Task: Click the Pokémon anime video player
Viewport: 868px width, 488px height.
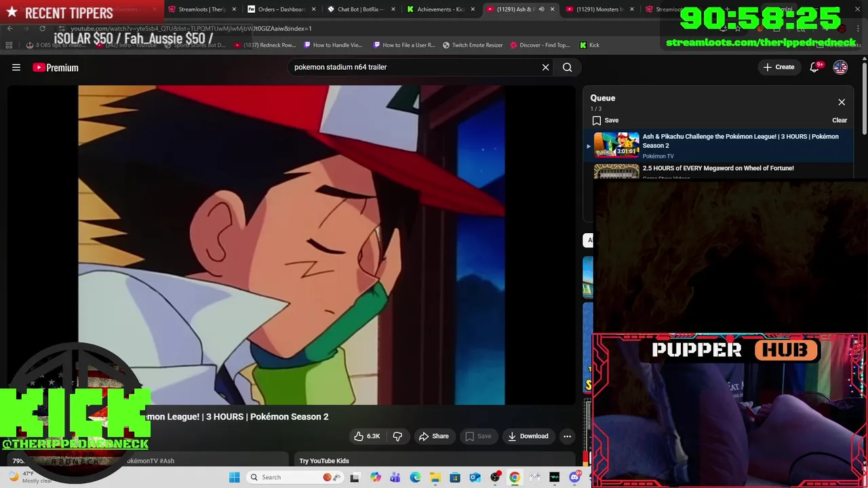Action: 292,245
